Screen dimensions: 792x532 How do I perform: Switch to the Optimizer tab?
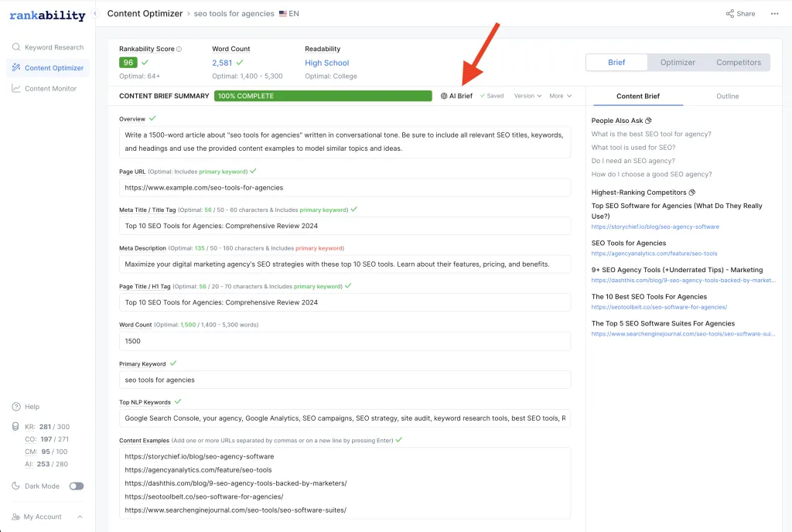coord(678,62)
